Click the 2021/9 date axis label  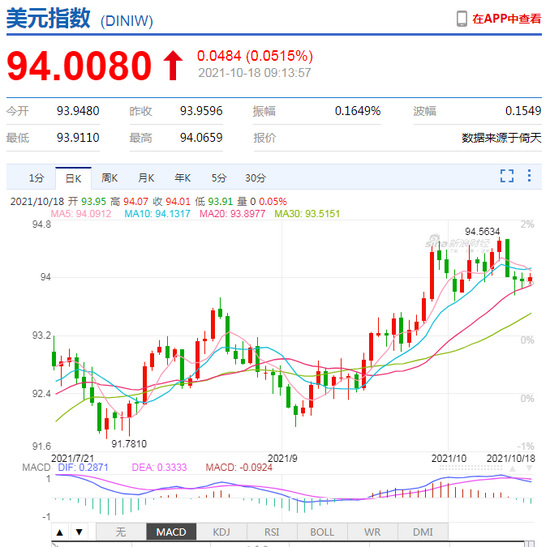point(282,458)
